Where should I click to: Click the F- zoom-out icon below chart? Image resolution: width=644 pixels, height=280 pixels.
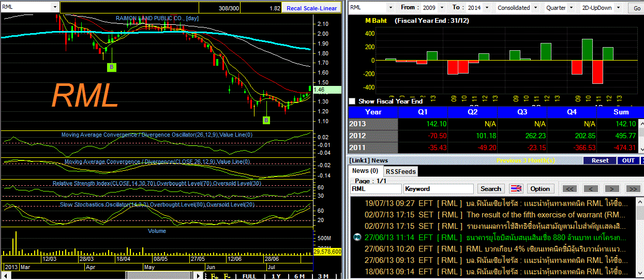[x=227, y=277]
